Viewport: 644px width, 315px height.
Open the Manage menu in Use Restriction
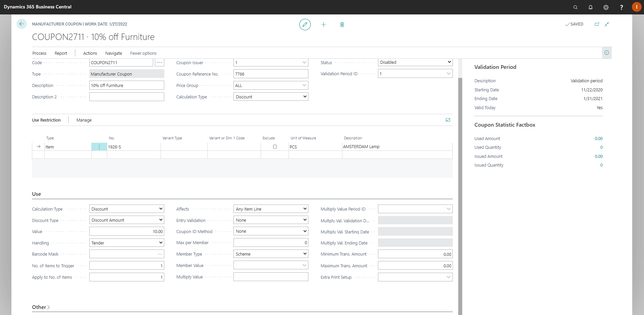point(84,120)
